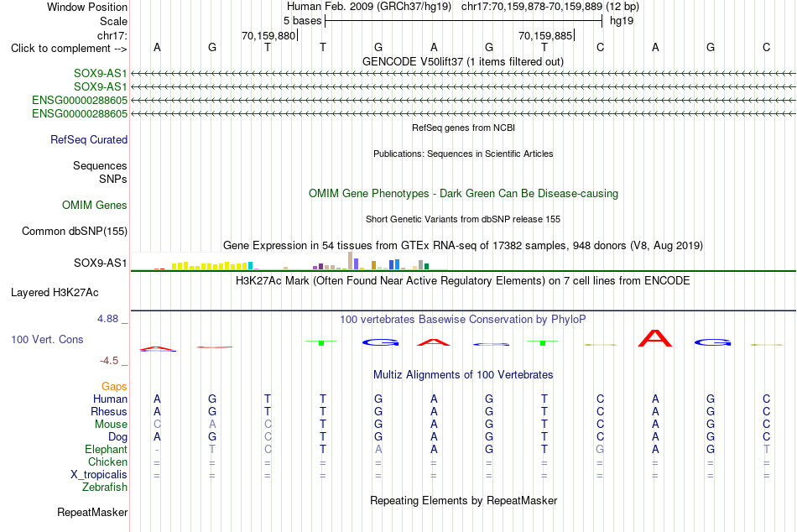Click the Scale label
Image resolution: width=797 pixels, height=532 pixels.
point(113,21)
